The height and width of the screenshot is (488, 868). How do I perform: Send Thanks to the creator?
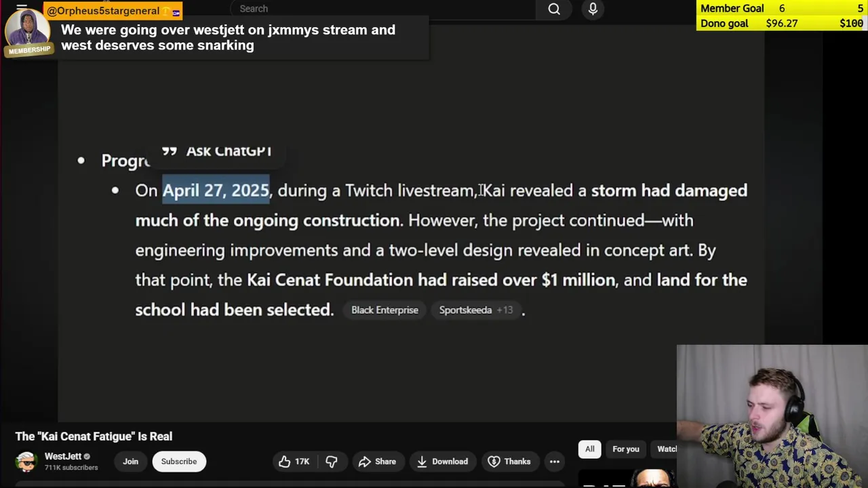pyautogui.click(x=509, y=462)
